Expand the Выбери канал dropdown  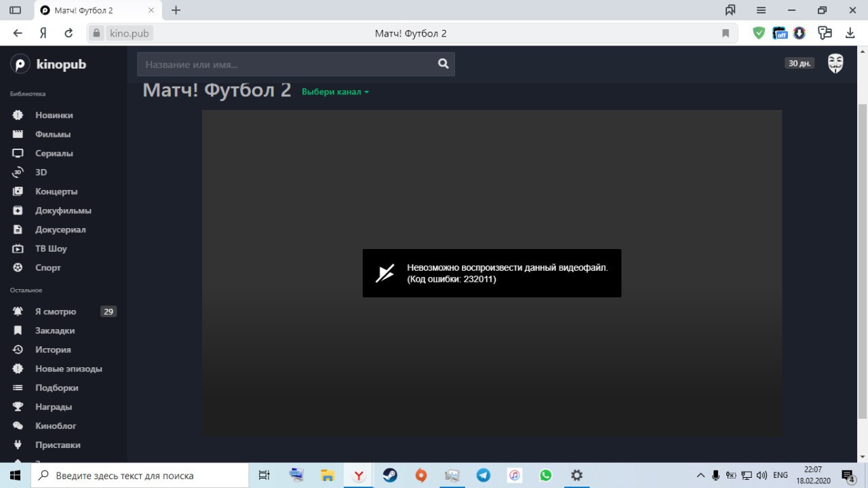[336, 92]
